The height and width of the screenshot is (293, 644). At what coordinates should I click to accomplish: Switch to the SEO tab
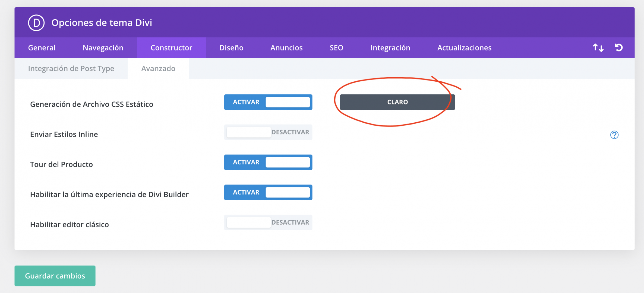click(x=336, y=48)
